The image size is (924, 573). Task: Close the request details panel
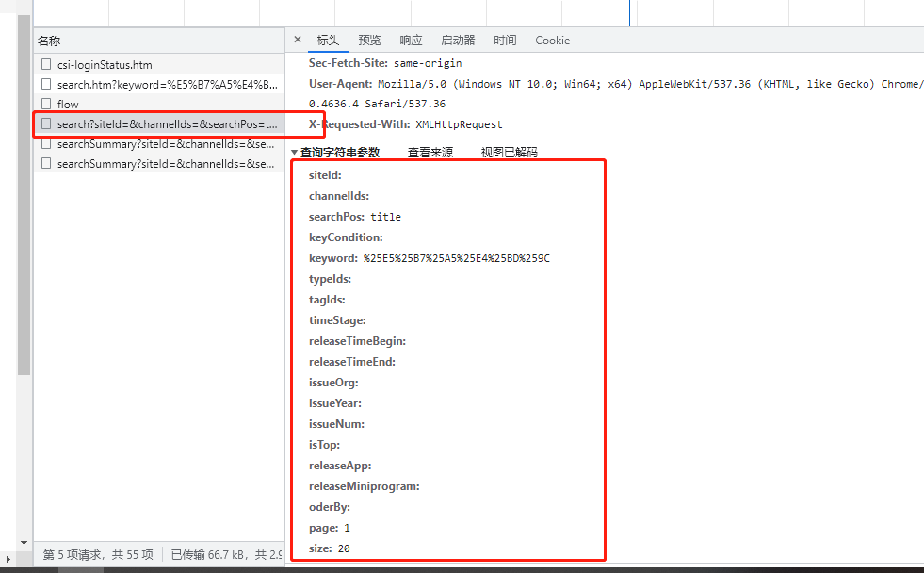pyautogui.click(x=298, y=40)
